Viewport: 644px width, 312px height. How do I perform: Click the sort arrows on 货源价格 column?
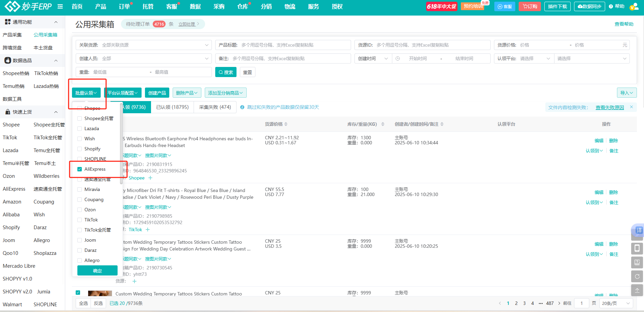coord(286,124)
